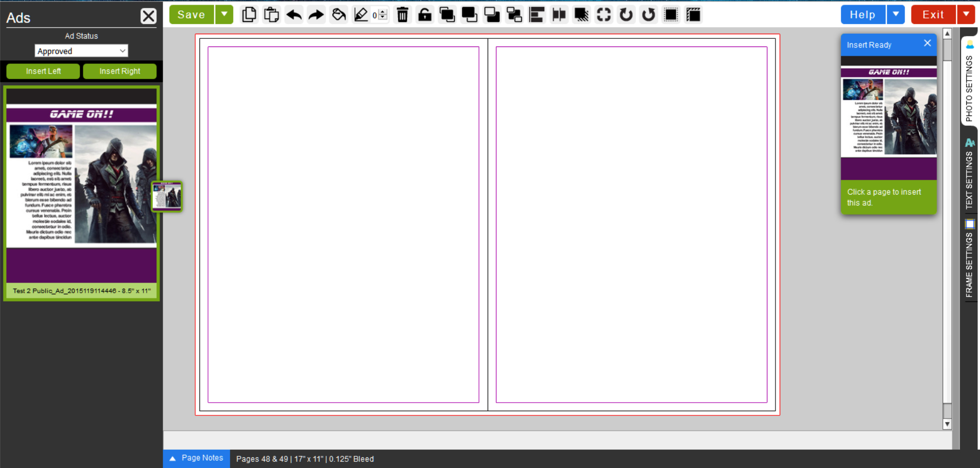The image size is (980, 468).
Task: Close the Ads panel with the X
Action: point(148,16)
